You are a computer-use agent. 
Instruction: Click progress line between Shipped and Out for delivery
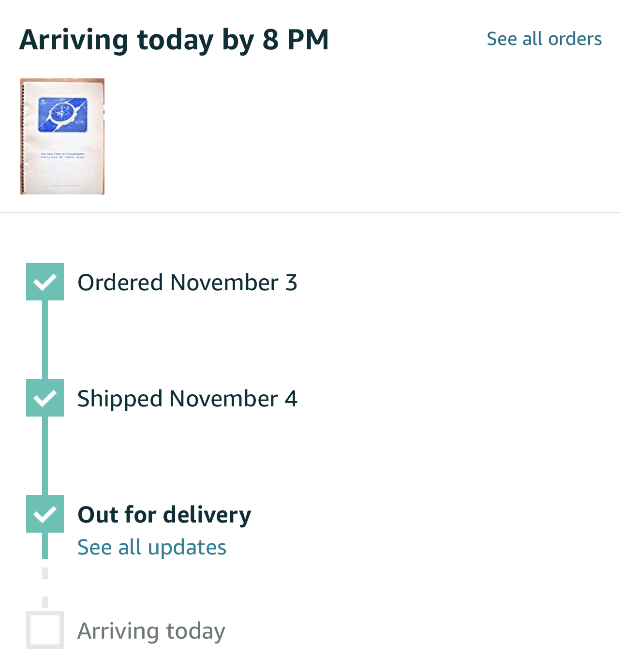click(x=45, y=456)
